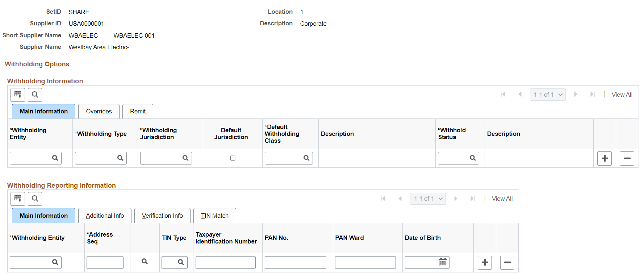
Task: Expand Withholding Information row range dropdown
Action: [548, 95]
